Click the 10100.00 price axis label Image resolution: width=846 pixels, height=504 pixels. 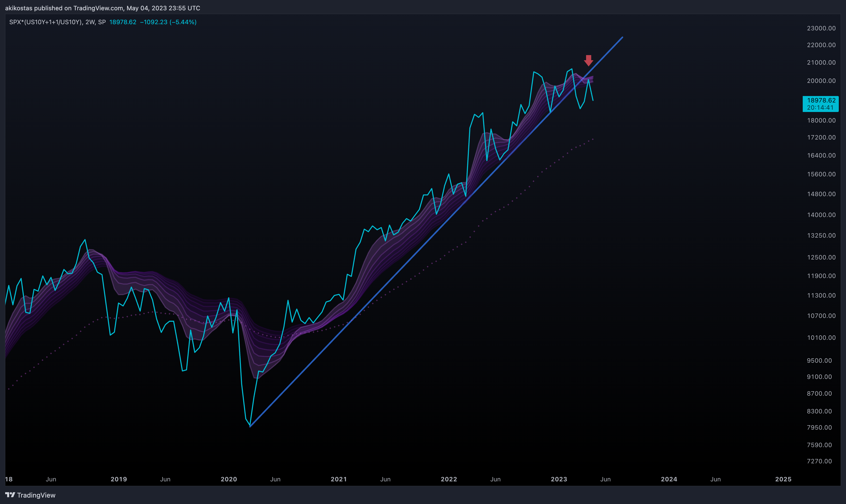(x=821, y=337)
